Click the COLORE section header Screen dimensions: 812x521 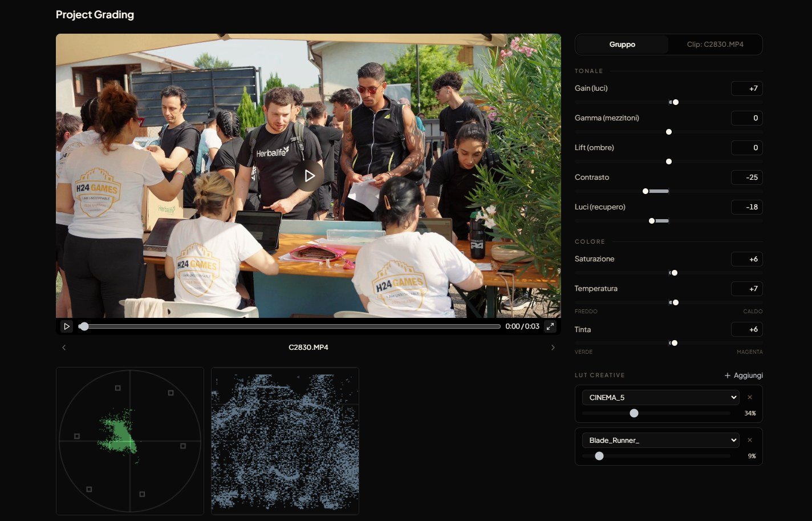(590, 242)
